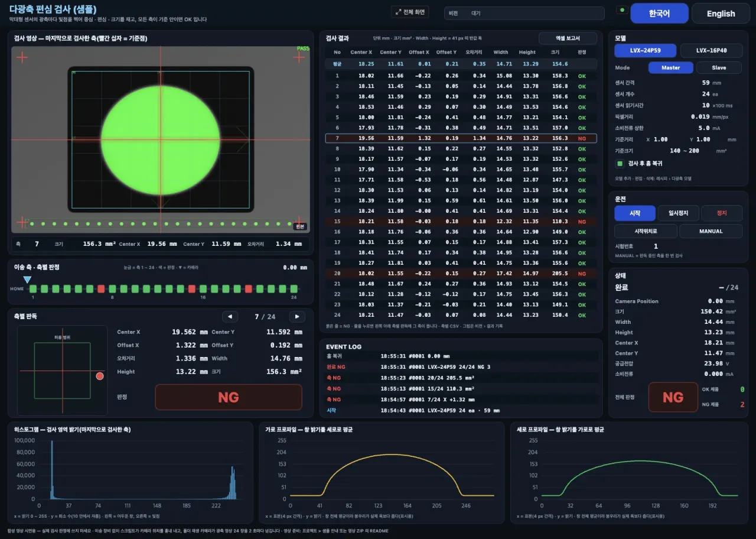Image resolution: width=756 pixels, height=539 pixels.
Task: Select result row 20 marked NG
Action: [461, 274]
